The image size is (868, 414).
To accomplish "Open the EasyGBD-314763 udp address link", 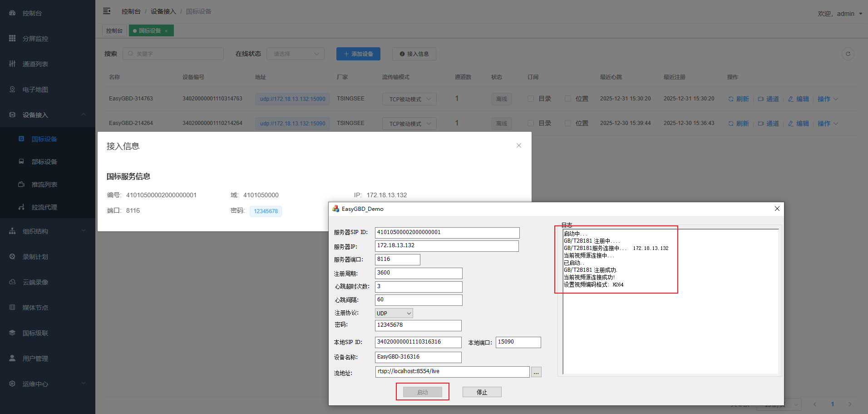I will 293,99.
